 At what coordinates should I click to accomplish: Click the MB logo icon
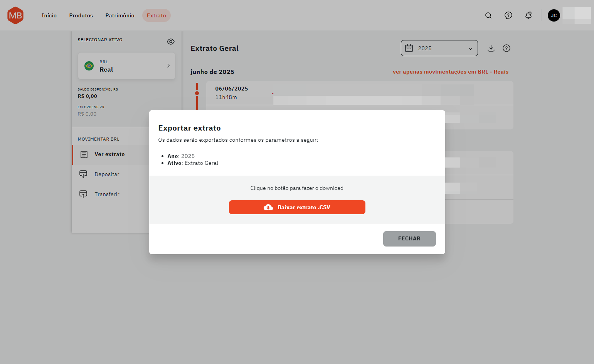[x=15, y=15]
